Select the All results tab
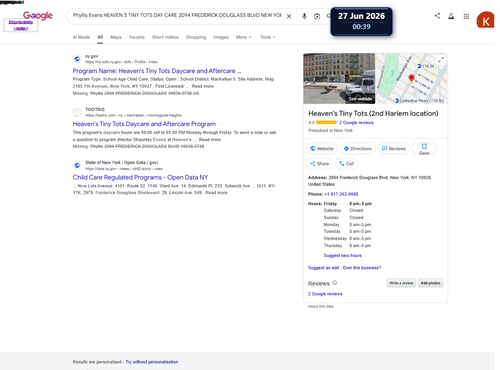 (x=100, y=37)
